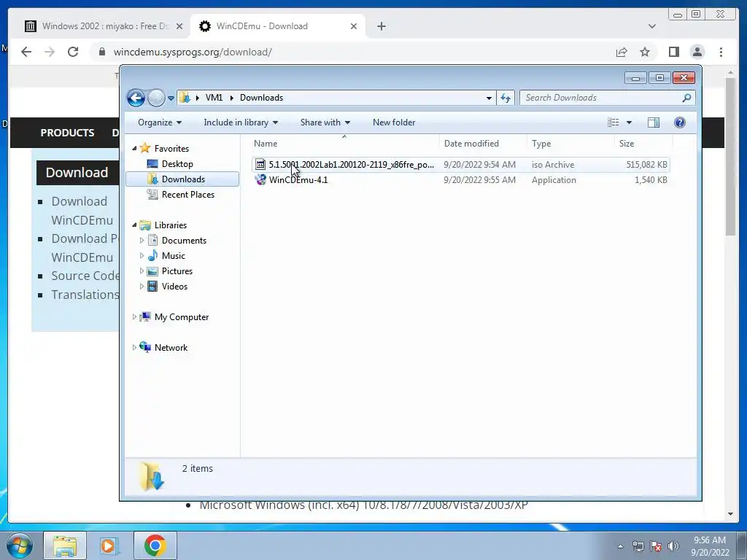Click the Chrome address bar URL
Screen dimensions: 747x560
pyautogui.click(x=193, y=52)
